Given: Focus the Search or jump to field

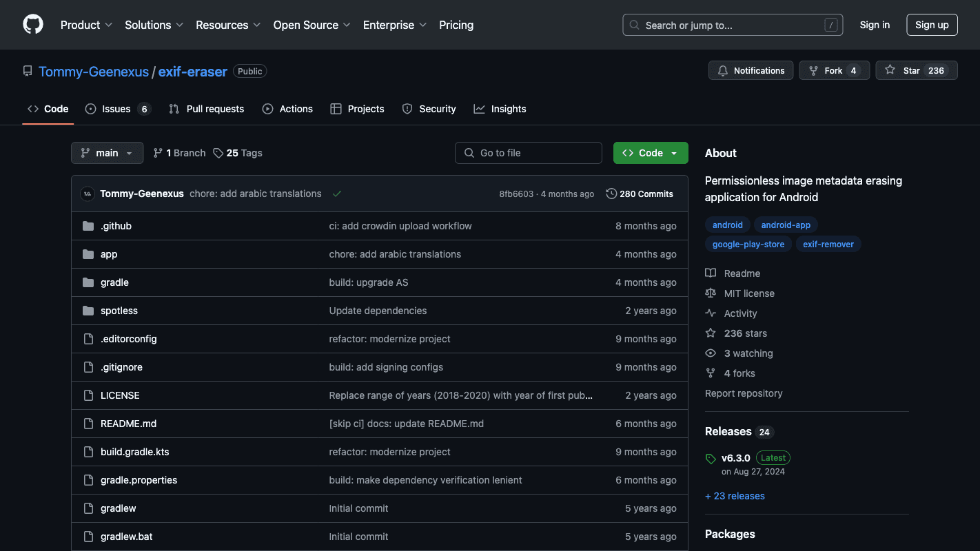Looking at the screenshot, I should pos(733,25).
